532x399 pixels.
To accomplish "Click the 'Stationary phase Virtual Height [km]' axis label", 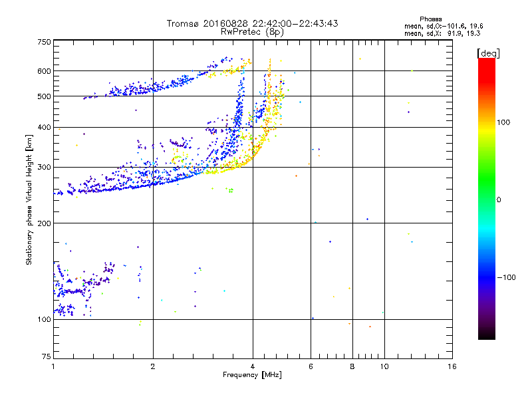I will [29, 199].
